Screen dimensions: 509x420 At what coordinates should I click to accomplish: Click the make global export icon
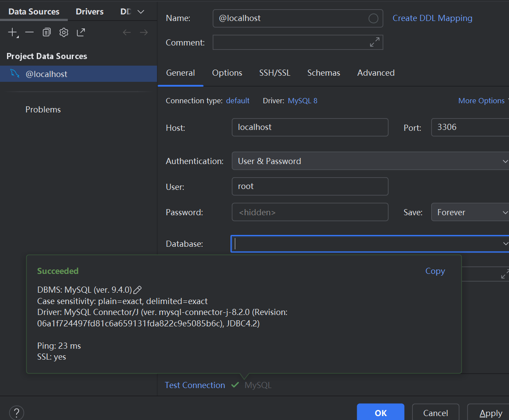[x=81, y=32]
